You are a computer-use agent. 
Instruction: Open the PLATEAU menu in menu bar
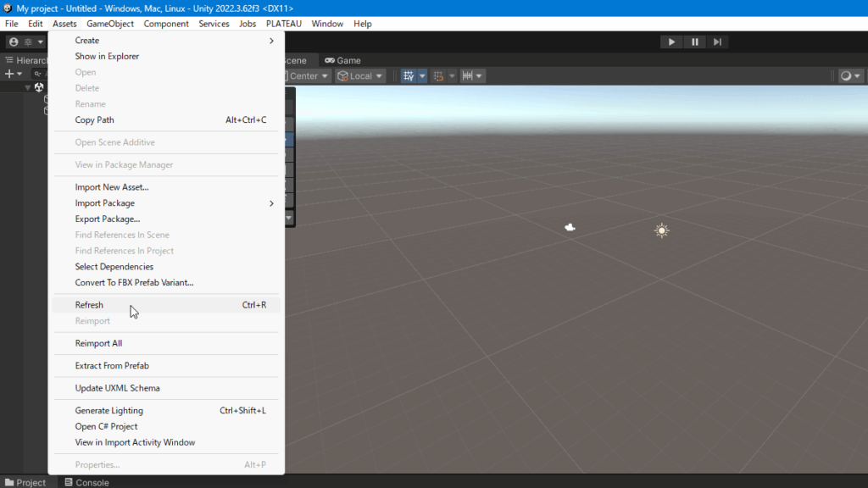point(284,24)
